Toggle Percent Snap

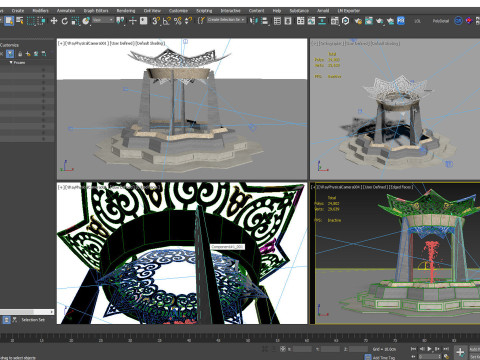[178, 21]
